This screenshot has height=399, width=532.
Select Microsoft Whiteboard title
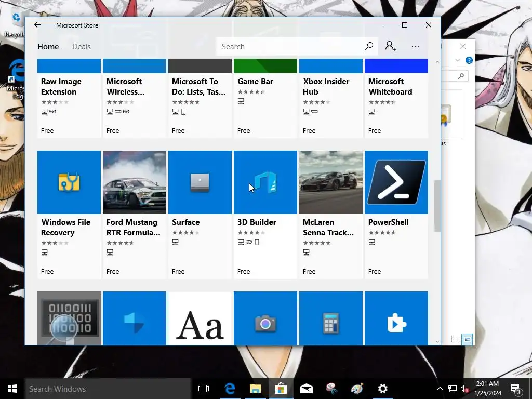click(390, 87)
